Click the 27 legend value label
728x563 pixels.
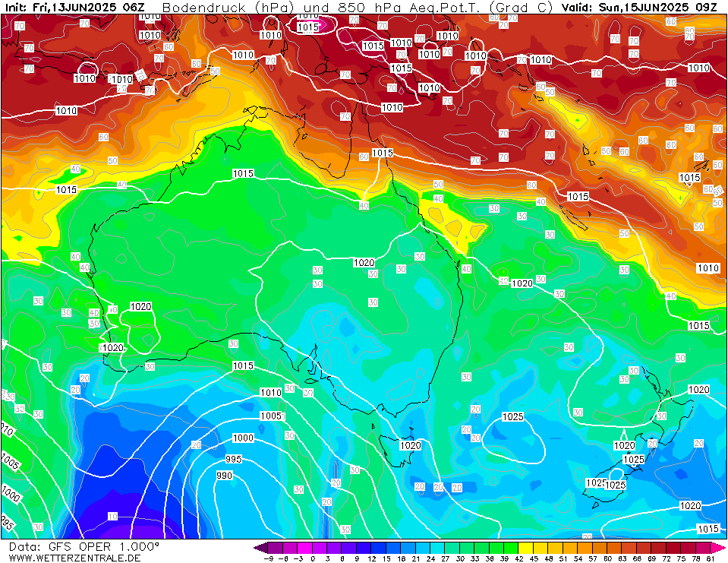click(x=445, y=558)
